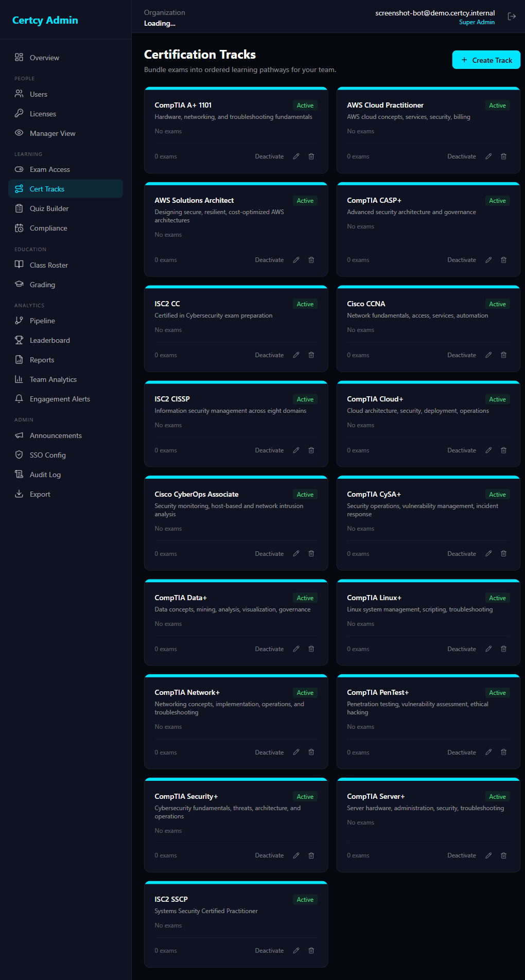View the Leaderboard
Viewport: 525px width, 980px height.
coord(66,340)
